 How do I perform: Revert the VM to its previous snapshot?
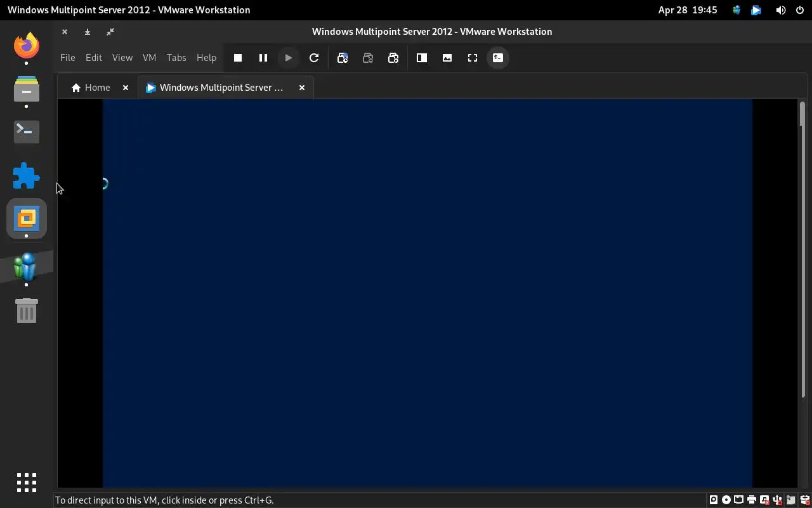coord(368,58)
